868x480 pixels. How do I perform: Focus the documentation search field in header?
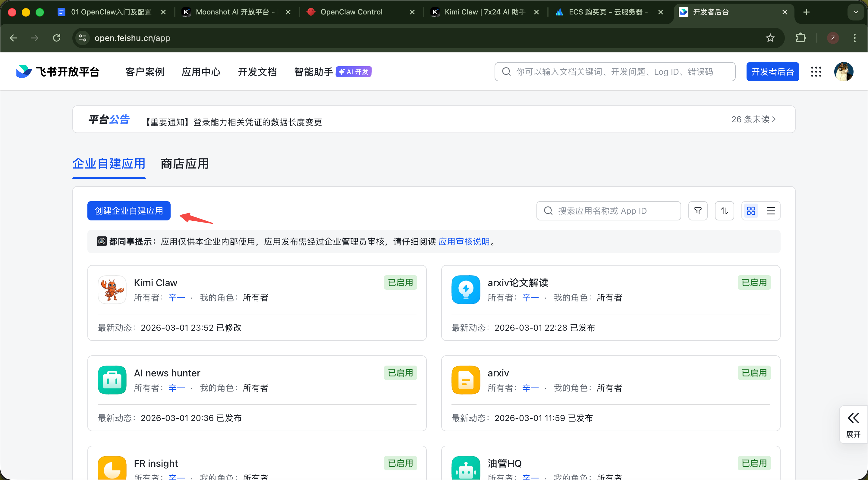(615, 72)
